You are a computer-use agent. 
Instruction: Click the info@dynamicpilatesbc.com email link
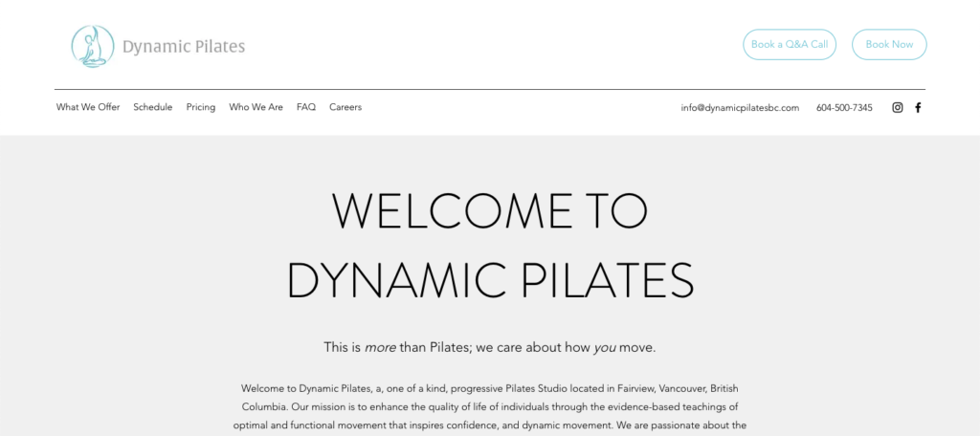[x=740, y=107]
